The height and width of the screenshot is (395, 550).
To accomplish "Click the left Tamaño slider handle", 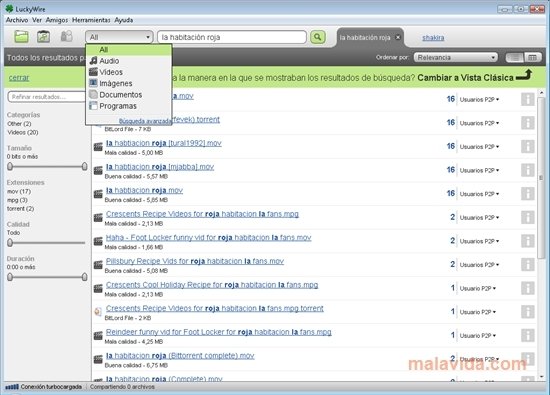I will pyautogui.click(x=10, y=166).
